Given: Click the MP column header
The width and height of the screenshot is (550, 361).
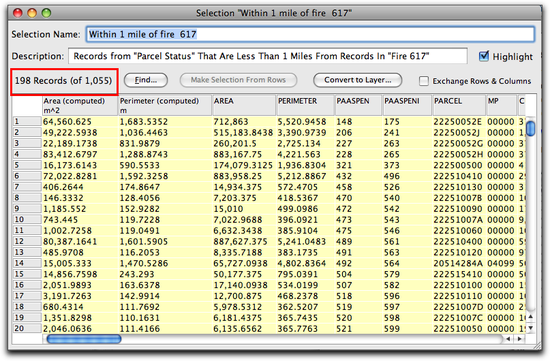Looking at the screenshot, I should (501, 106).
